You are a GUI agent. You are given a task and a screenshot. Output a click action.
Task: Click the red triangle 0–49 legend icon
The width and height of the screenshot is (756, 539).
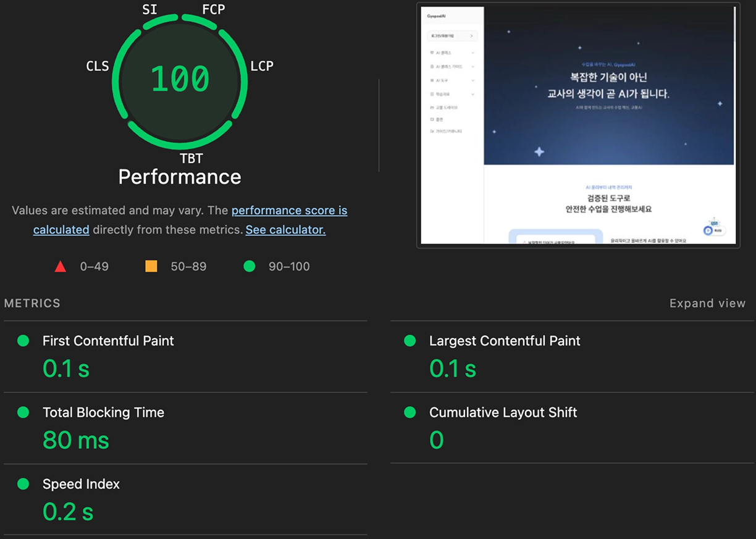60,266
